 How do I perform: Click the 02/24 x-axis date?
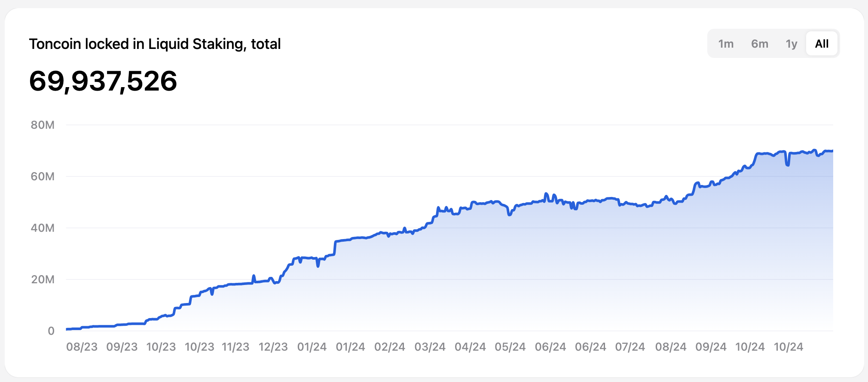click(x=390, y=347)
